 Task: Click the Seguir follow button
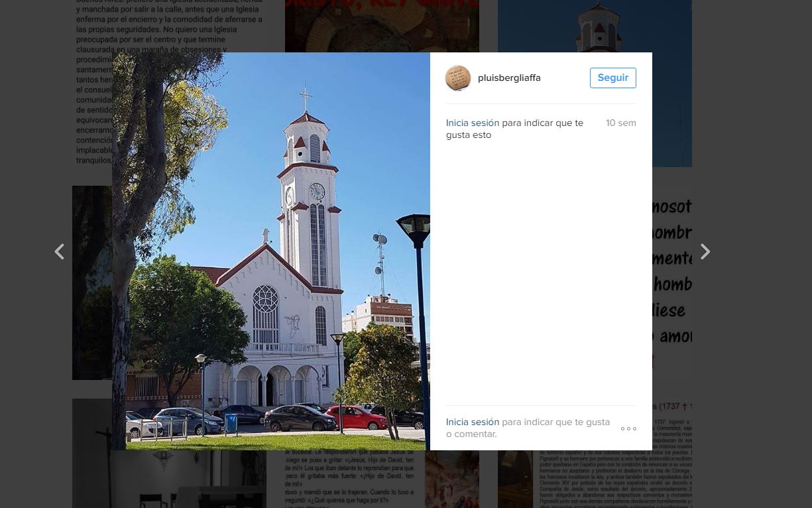click(x=612, y=78)
